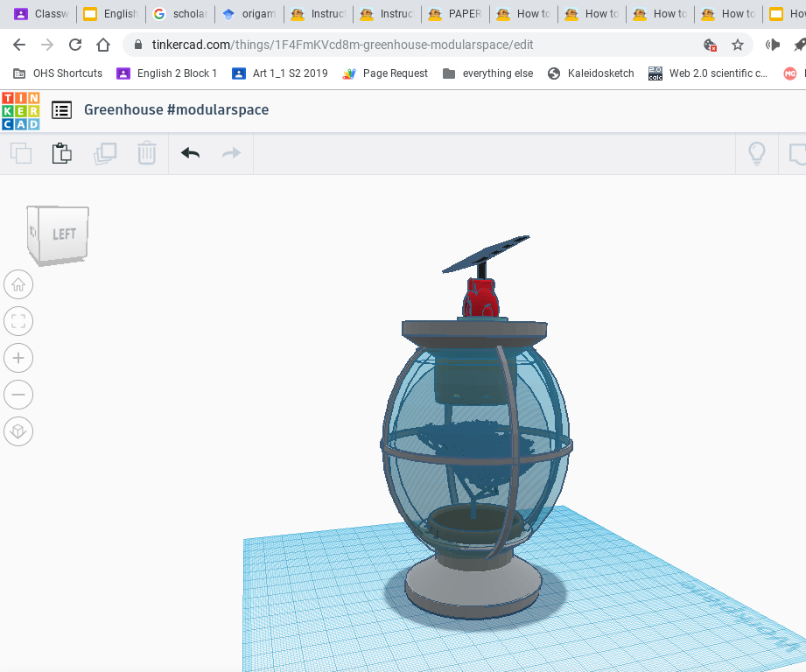Screen dimensions: 806x672
Task: Paste from the clipboard
Action: [x=61, y=153]
